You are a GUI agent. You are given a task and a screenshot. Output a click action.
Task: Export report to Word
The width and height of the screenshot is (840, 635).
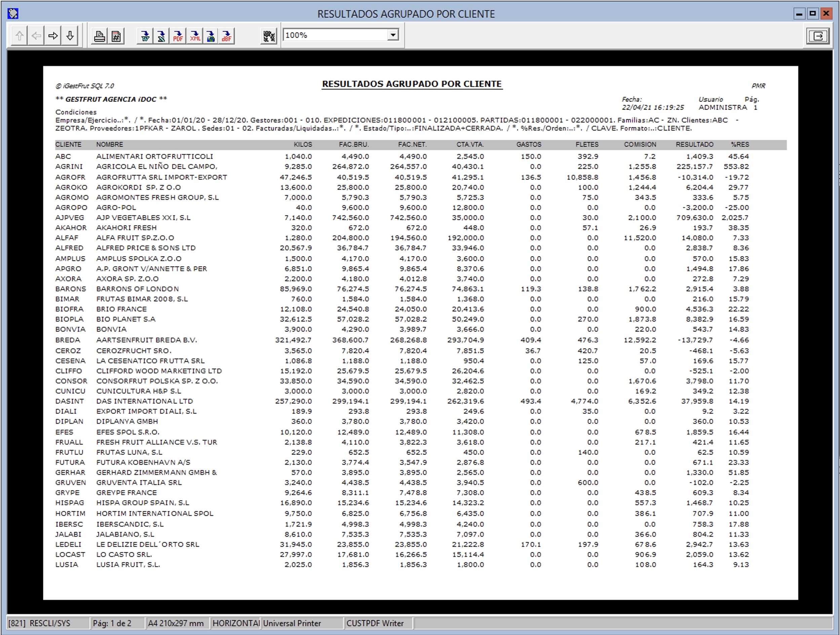point(145,36)
